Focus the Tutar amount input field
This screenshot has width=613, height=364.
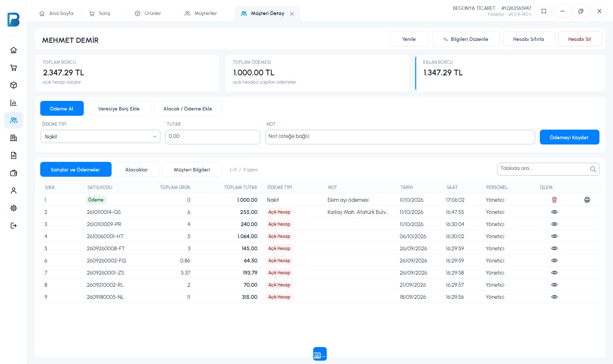pyautogui.click(x=213, y=137)
